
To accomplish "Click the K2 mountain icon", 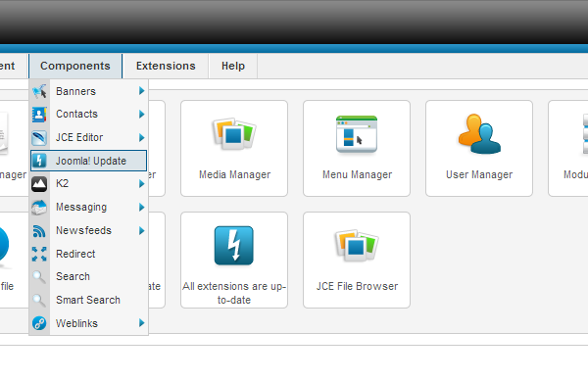I will [x=39, y=184].
